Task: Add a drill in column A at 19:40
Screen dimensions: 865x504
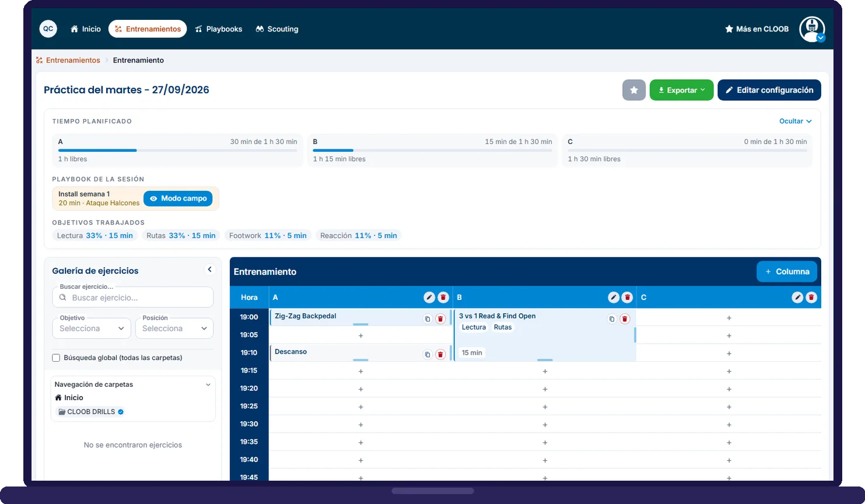Action: point(361,460)
